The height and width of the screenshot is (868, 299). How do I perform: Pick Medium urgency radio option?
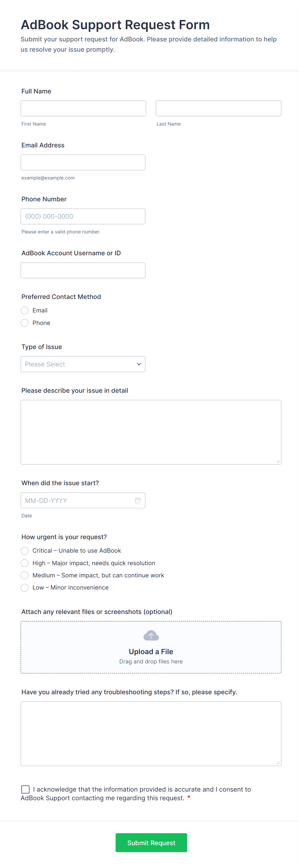(x=25, y=575)
